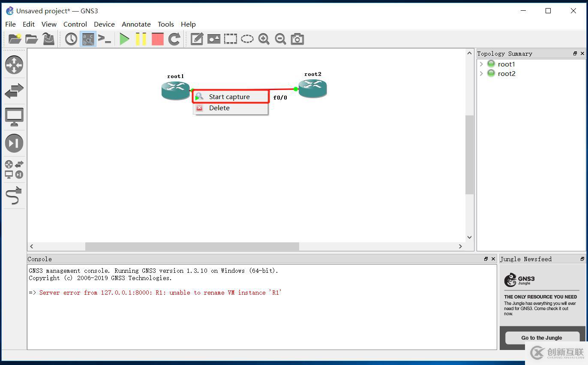
Task: Browse switches device category in sidebar
Action: pos(14,91)
